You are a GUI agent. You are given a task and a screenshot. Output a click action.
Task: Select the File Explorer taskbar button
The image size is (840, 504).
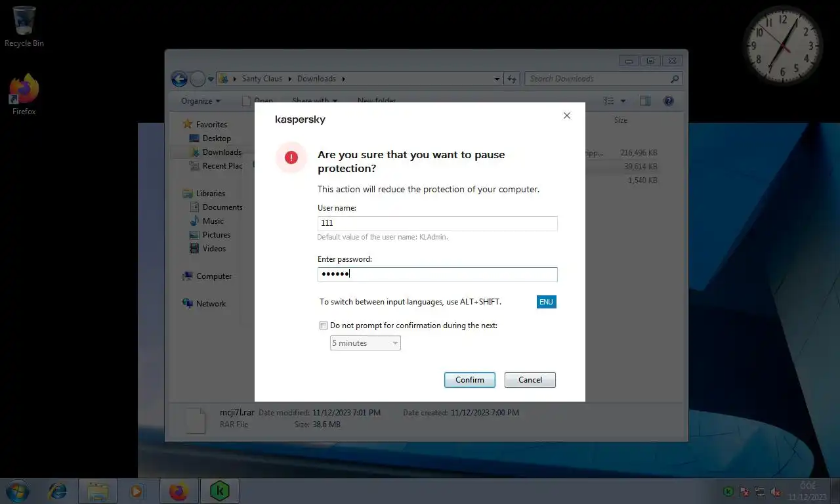point(98,491)
